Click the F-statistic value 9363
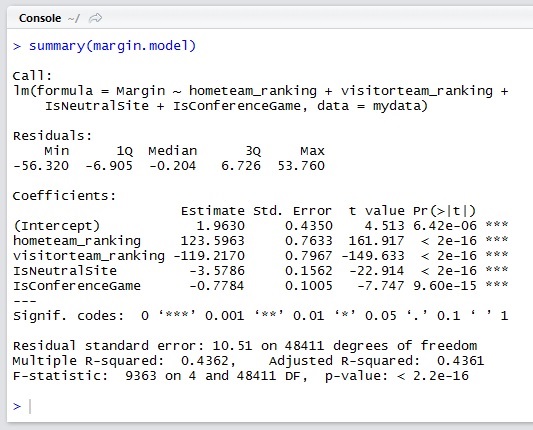533x430 pixels. 141,376
